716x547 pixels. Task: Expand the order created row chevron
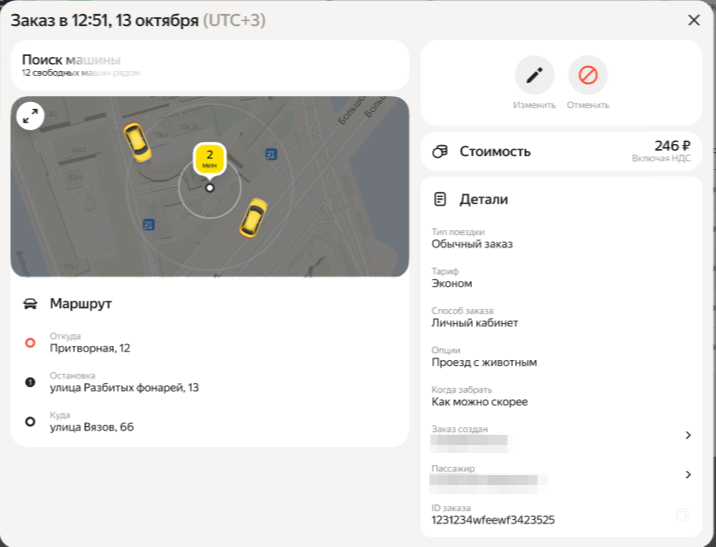pos(687,435)
